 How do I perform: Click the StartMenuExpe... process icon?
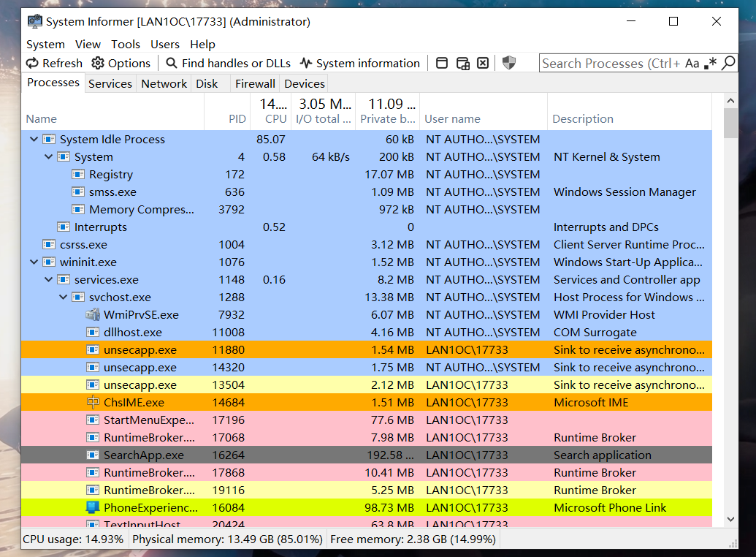click(x=93, y=420)
